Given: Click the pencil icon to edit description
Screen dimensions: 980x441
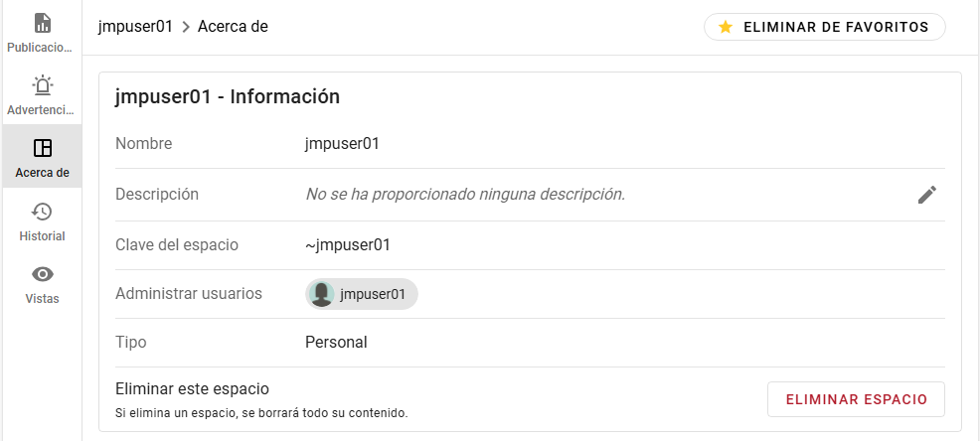Looking at the screenshot, I should (x=926, y=195).
